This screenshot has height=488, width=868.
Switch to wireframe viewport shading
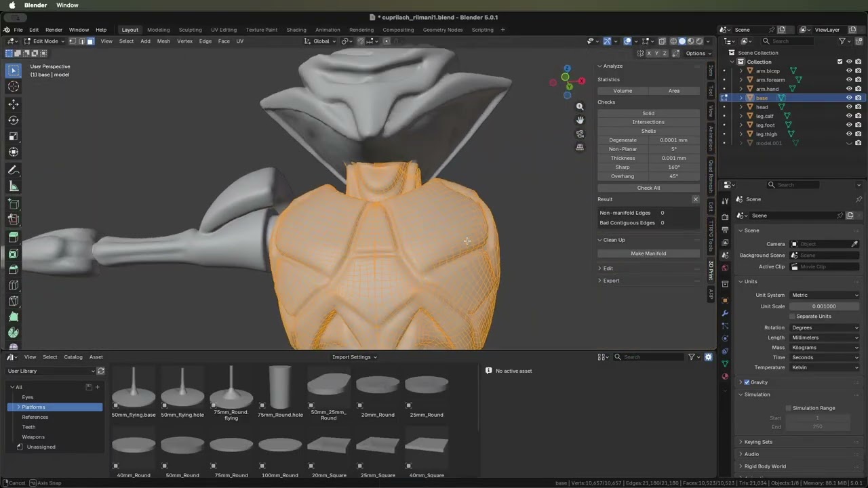673,41
